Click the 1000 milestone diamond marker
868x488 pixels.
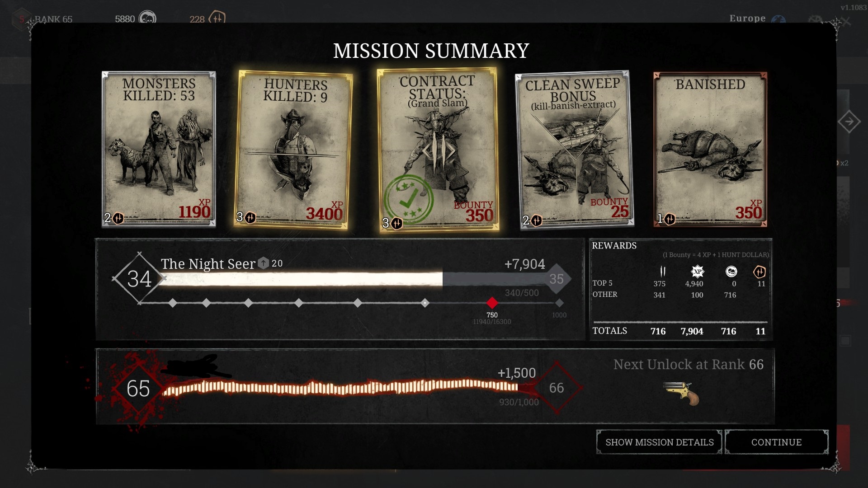[x=559, y=303]
